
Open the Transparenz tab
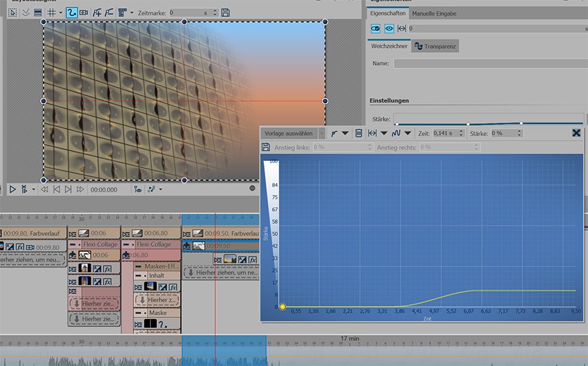point(435,46)
